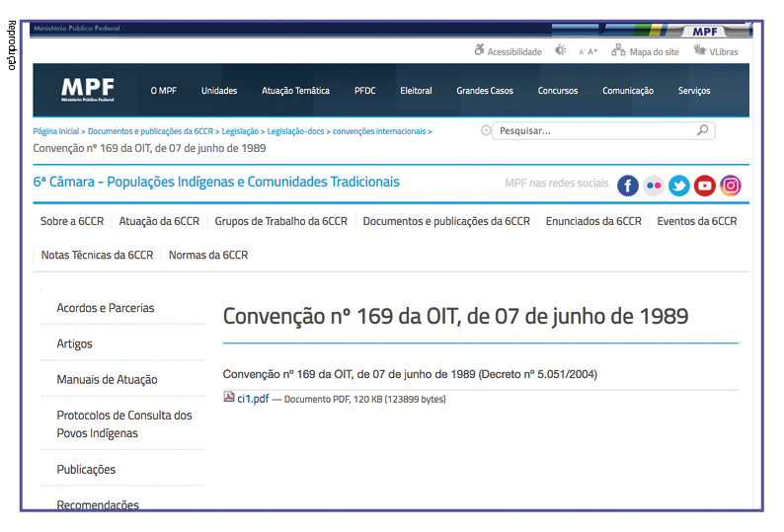Expand the Grandes Casos menu
784x532 pixels.
tap(485, 91)
